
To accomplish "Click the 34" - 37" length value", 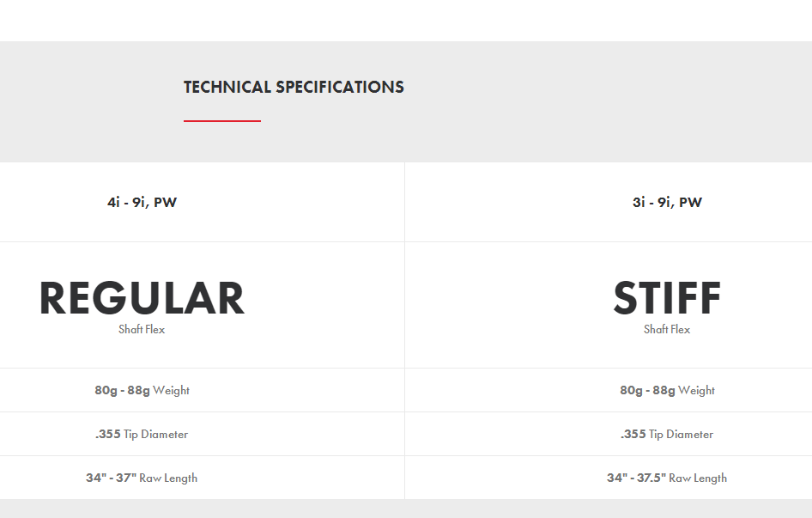I will tap(111, 478).
